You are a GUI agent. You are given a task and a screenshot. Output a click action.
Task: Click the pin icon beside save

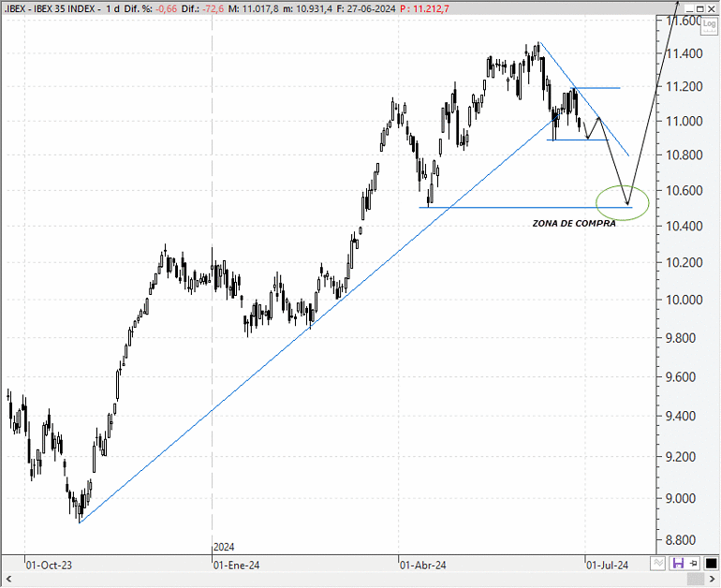point(694,563)
